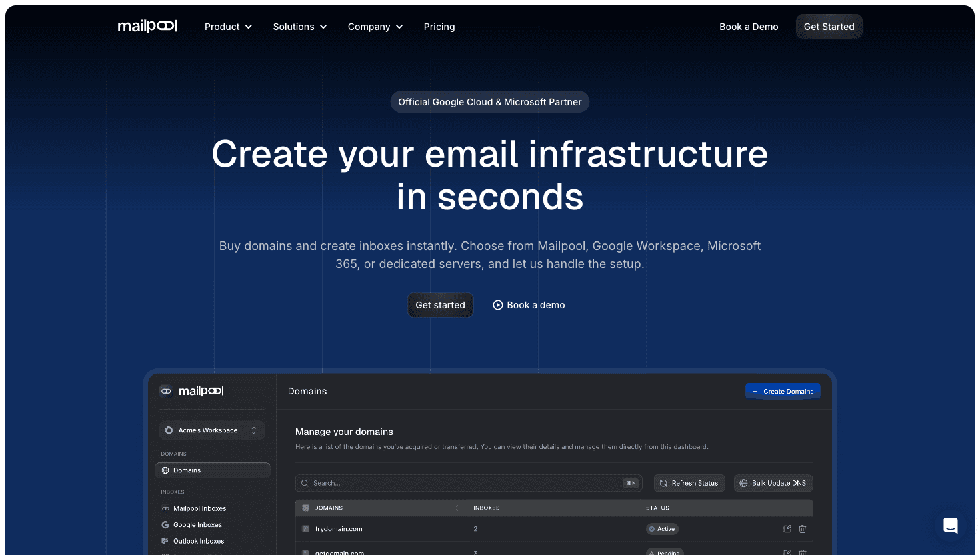
Task: Click the Pending status badge for getdomain.com
Action: coord(665,553)
